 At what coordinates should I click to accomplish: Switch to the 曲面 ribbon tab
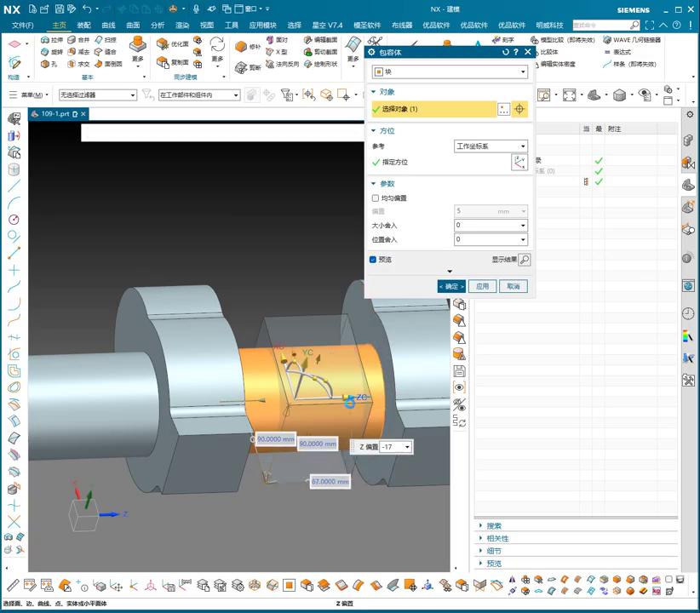133,26
